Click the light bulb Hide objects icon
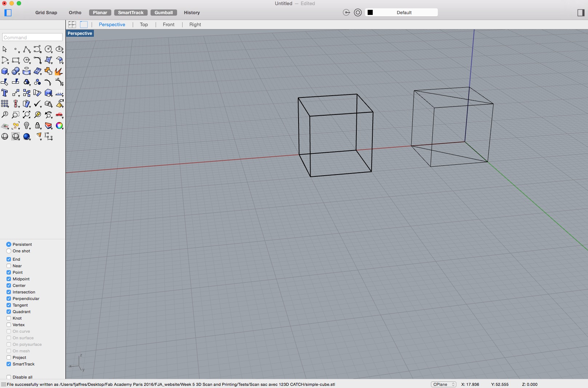Viewport: 588px width, 388px height. coord(27,126)
